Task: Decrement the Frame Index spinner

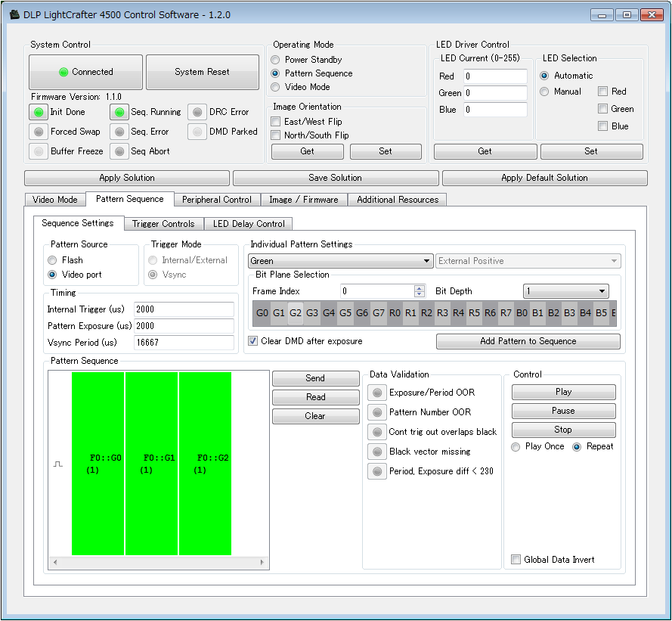Action: 420,295
